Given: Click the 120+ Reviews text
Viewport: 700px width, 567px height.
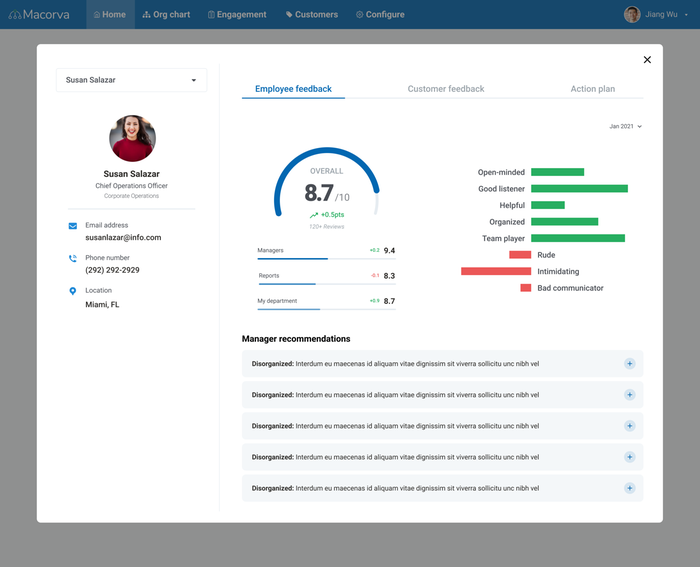Looking at the screenshot, I should pos(327,227).
